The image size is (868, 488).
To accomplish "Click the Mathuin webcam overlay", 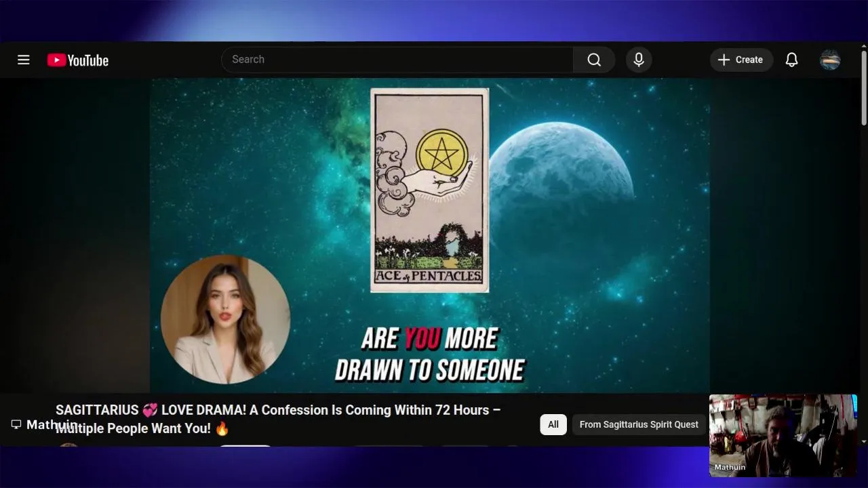I will pos(783,436).
